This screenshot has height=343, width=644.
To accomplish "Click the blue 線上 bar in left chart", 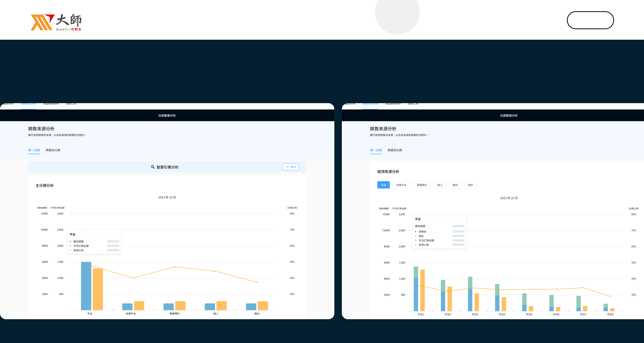I will point(210,307).
